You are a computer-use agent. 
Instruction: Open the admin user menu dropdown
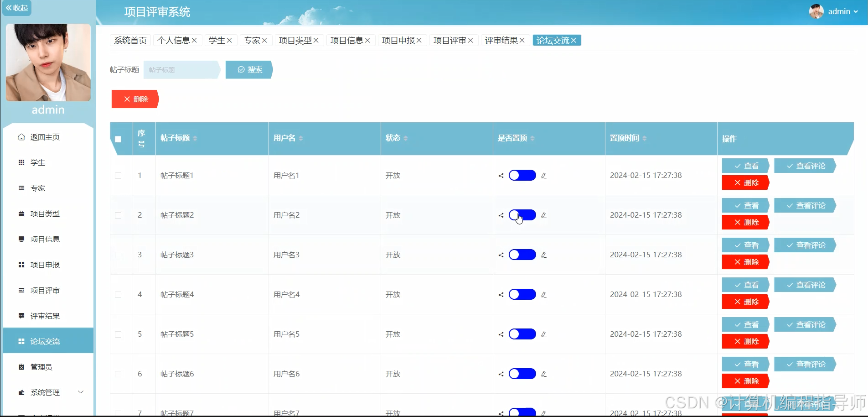click(843, 11)
